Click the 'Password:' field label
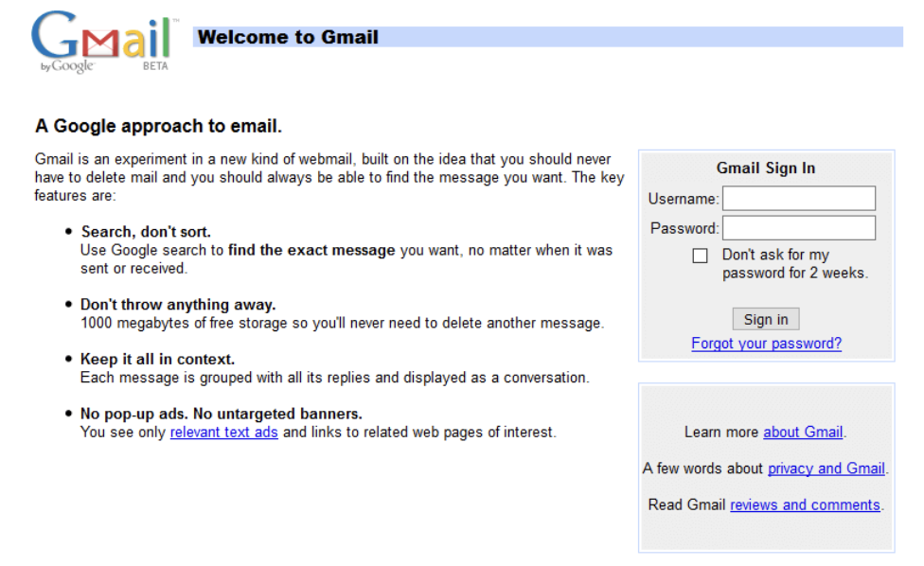Screen dimensions: 924x566 point(684,228)
